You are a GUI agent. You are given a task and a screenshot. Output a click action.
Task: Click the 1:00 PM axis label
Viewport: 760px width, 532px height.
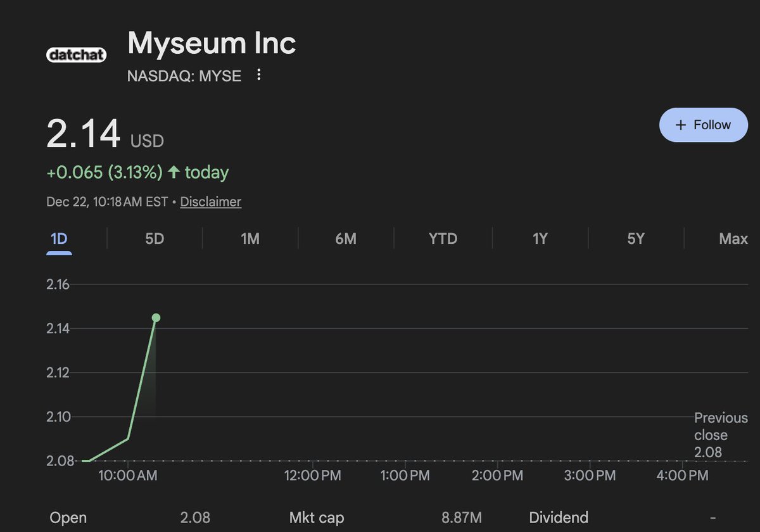point(404,476)
